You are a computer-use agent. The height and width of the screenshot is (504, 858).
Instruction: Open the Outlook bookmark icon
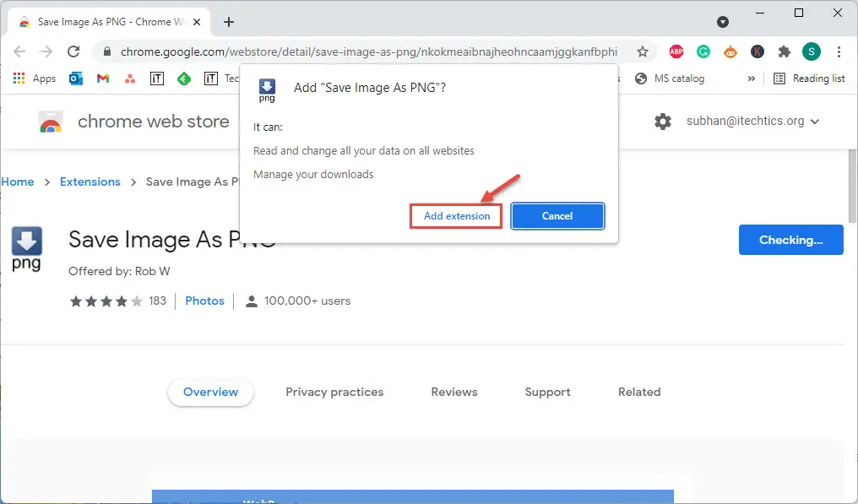pos(76,79)
